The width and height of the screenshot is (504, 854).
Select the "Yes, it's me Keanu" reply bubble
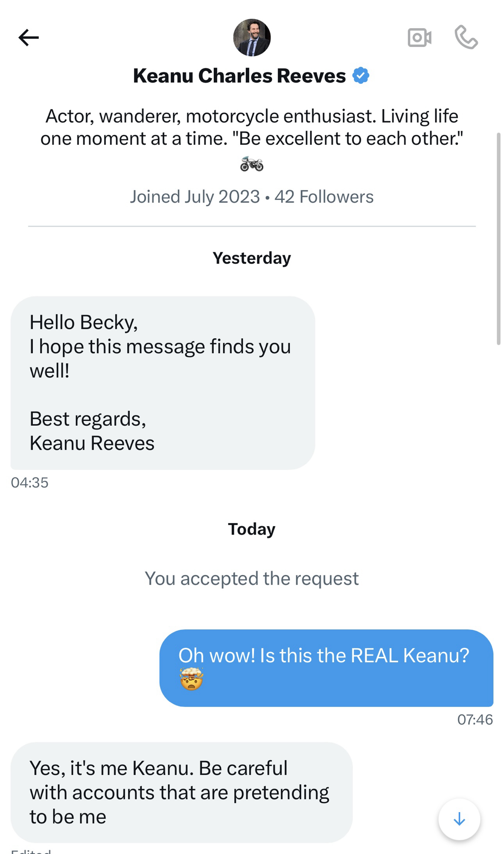click(181, 792)
